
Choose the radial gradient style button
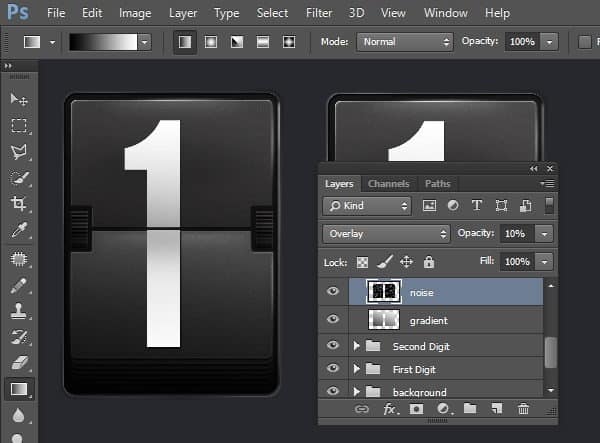pos(211,43)
